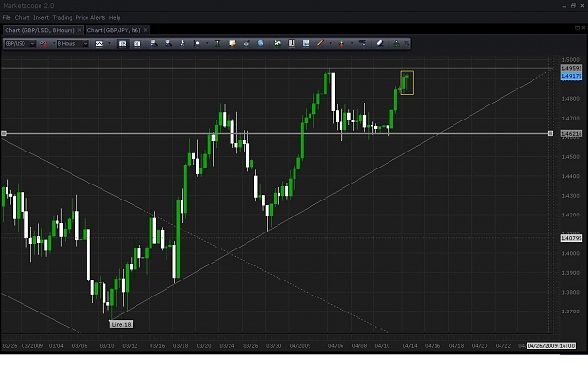588x368 pixels.
Task: Click the flag marker tool icon
Action: (x=196, y=43)
